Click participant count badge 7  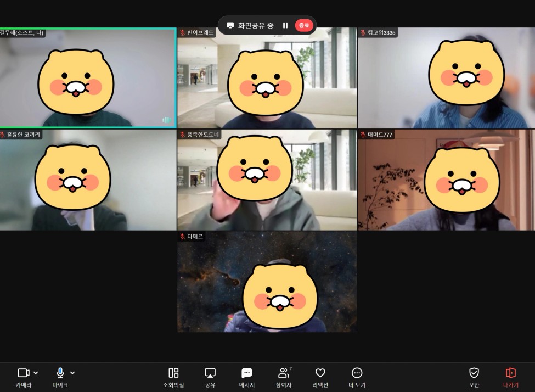pyautogui.click(x=290, y=369)
